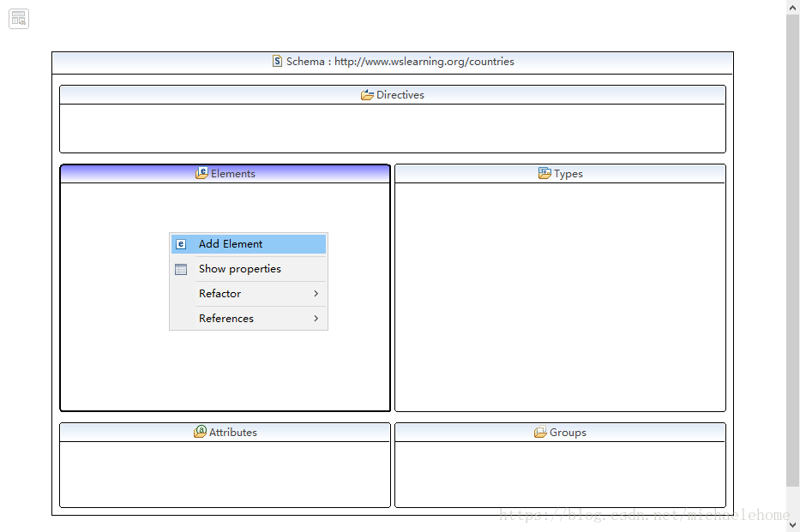Click the vertical scrollbar down arrow
The height and width of the screenshot is (532, 800).
[792, 524]
